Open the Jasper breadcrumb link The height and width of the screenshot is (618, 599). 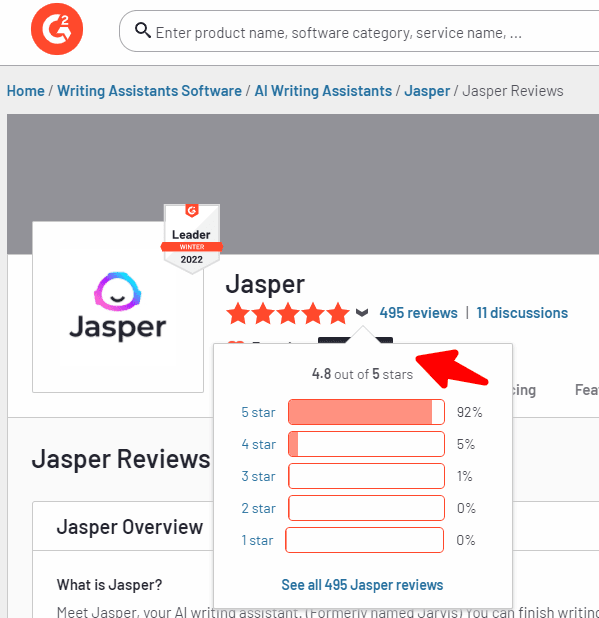(427, 91)
